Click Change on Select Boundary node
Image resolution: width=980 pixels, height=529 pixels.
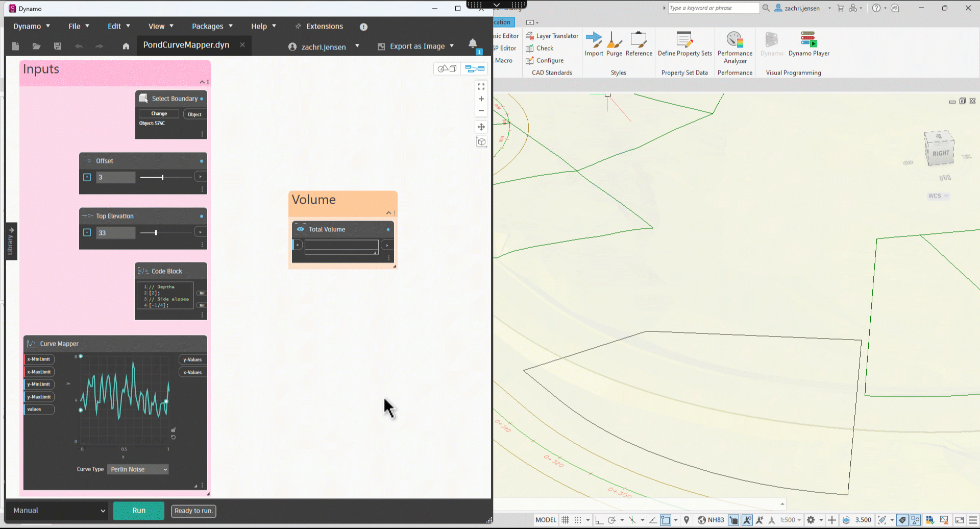click(x=159, y=114)
